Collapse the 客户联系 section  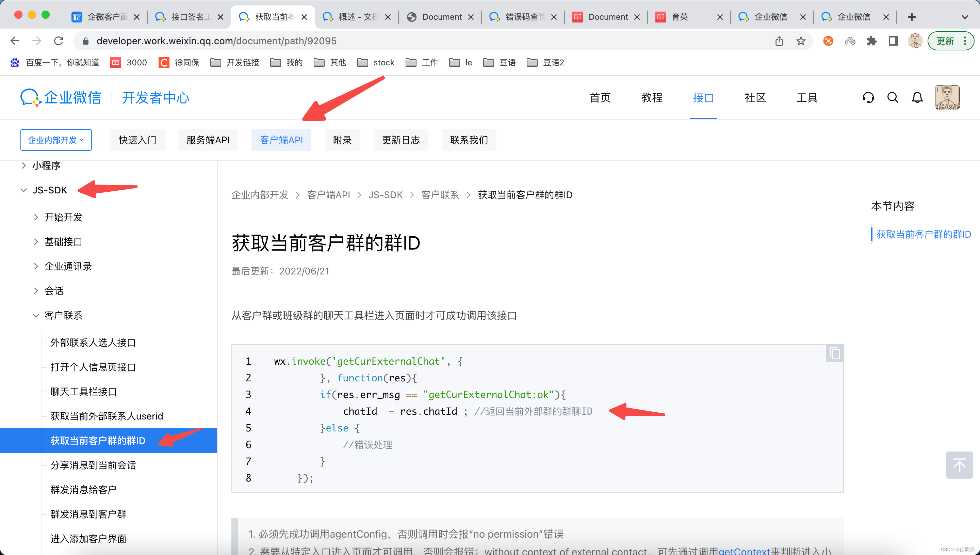pyautogui.click(x=36, y=315)
